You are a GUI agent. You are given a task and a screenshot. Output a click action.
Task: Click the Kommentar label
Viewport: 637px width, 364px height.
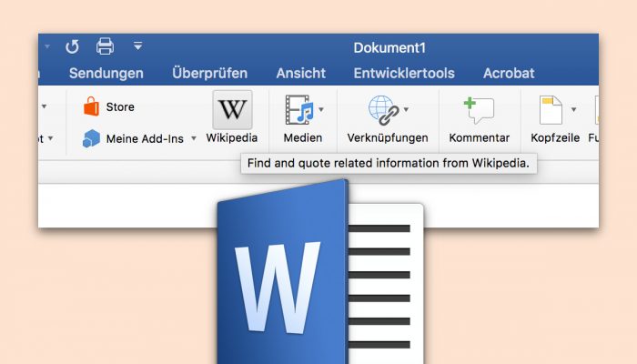point(479,137)
